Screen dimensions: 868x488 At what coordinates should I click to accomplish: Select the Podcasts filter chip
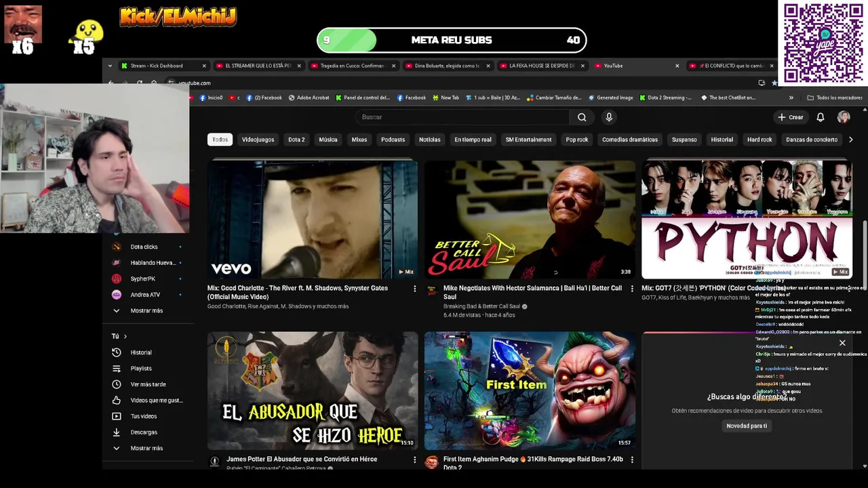[x=393, y=140]
